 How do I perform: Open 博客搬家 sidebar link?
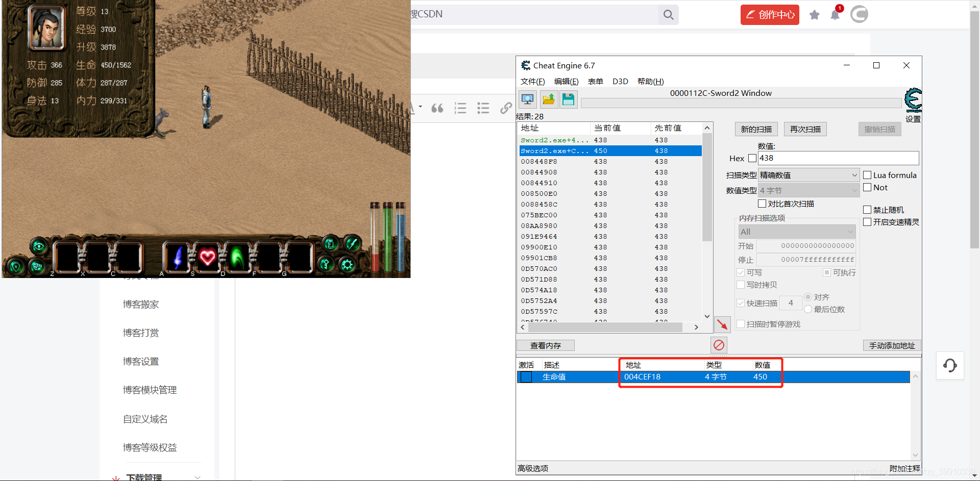141,305
